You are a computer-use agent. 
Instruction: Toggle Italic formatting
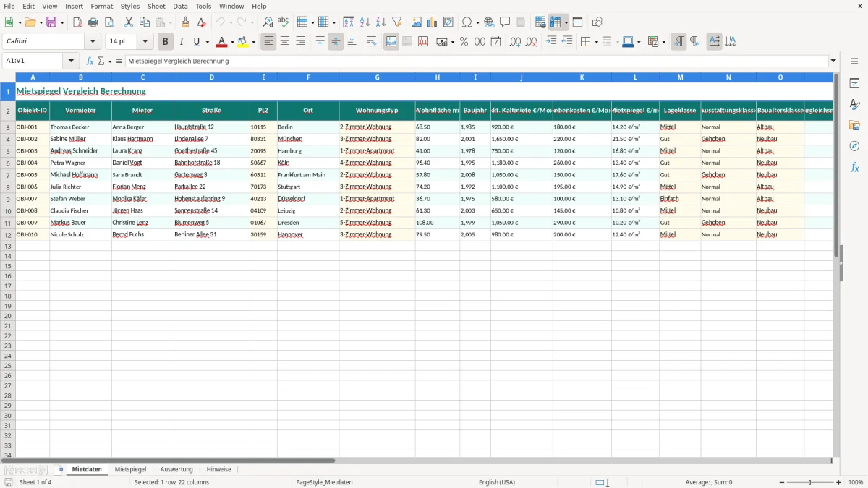[181, 42]
